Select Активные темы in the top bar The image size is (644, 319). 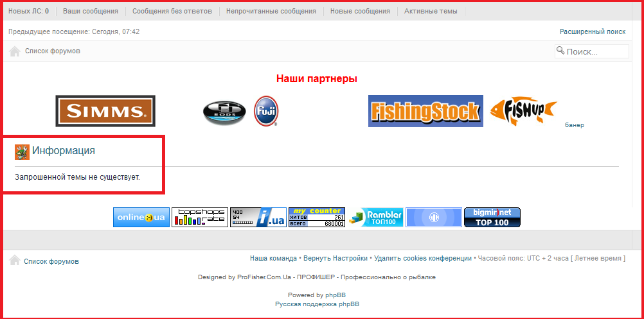pyautogui.click(x=431, y=11)
